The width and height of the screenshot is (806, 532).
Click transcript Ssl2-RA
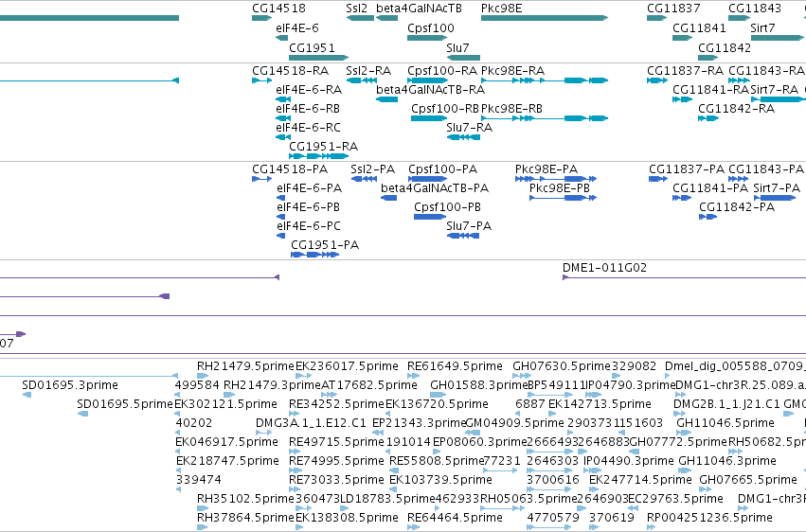click(x=368, y=70)
